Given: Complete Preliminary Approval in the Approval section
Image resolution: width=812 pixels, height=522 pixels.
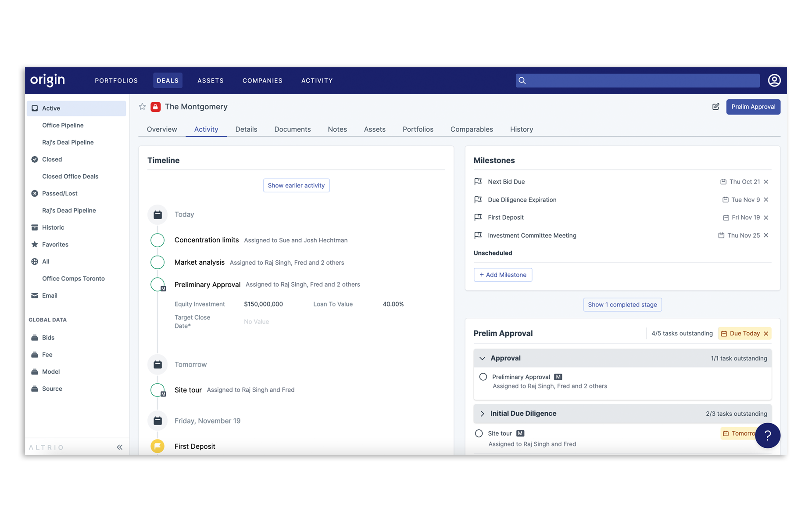Looking at the screenshot, I should [x=483, y=377].
